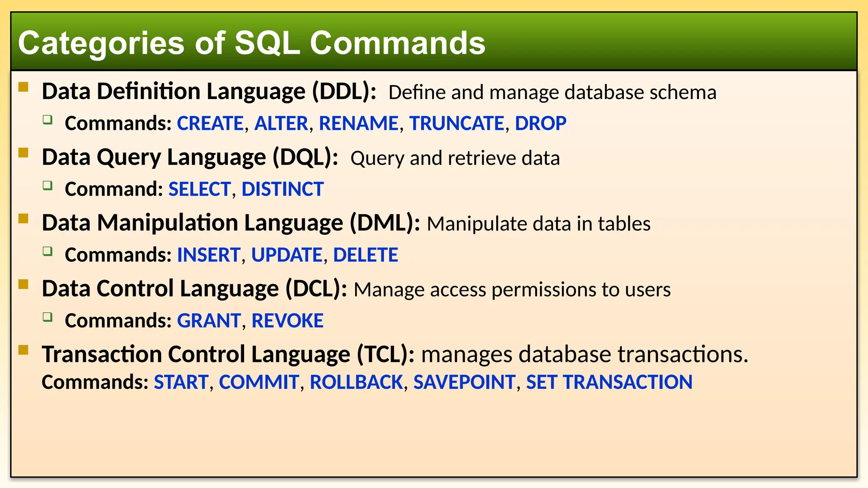Select the COMMIT keyword
This screenshot has width=868, height=488.
click(259, 382)
